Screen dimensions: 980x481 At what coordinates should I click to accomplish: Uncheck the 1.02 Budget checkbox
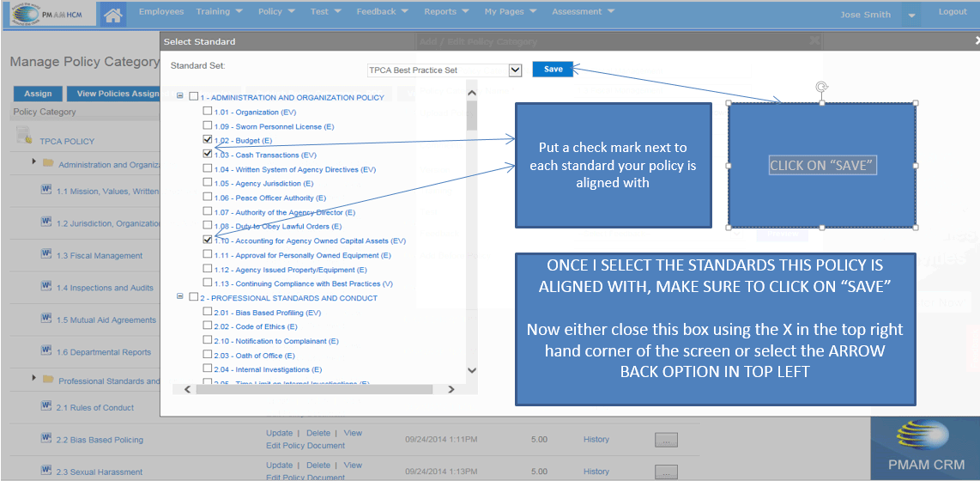pos(208,139)
